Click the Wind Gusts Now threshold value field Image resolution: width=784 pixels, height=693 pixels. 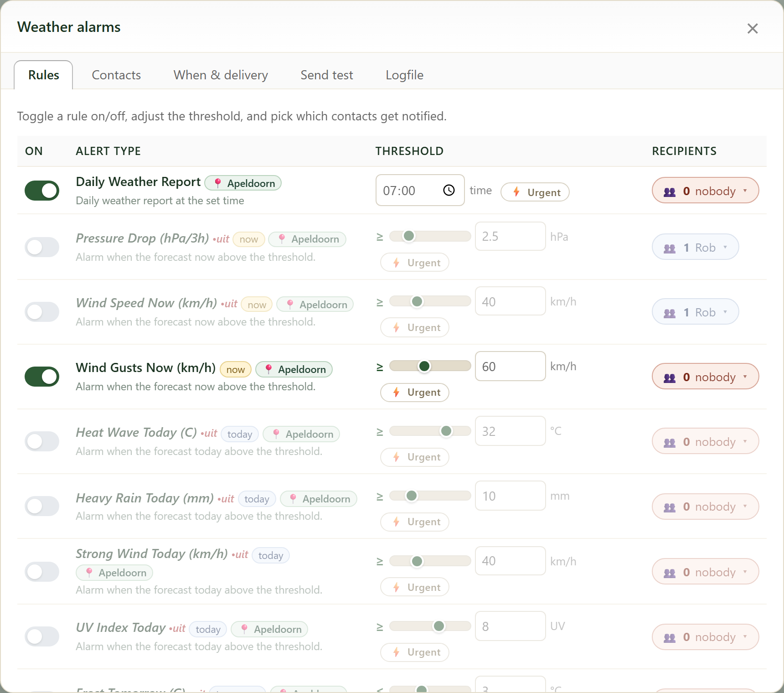click(x=510, y=366)
